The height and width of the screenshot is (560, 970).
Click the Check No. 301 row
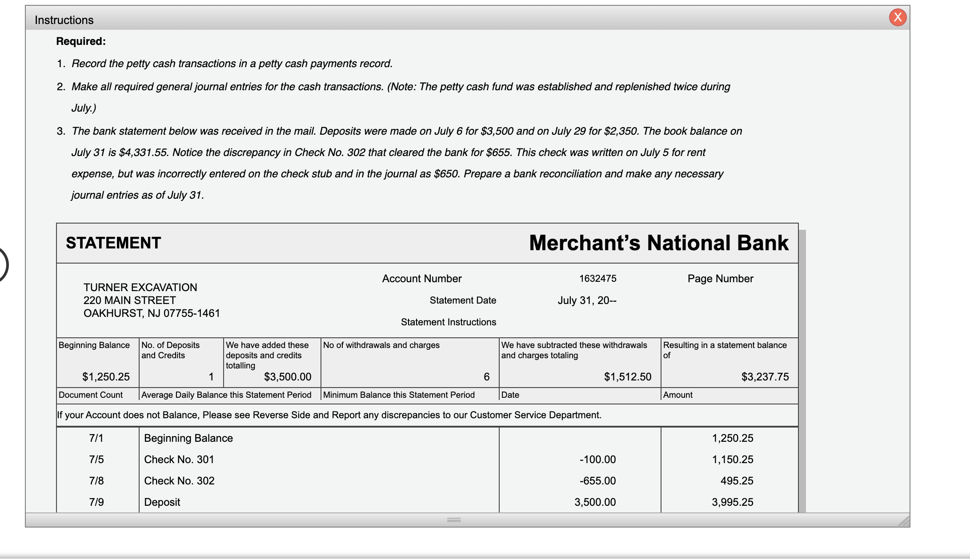coord(179,460)
